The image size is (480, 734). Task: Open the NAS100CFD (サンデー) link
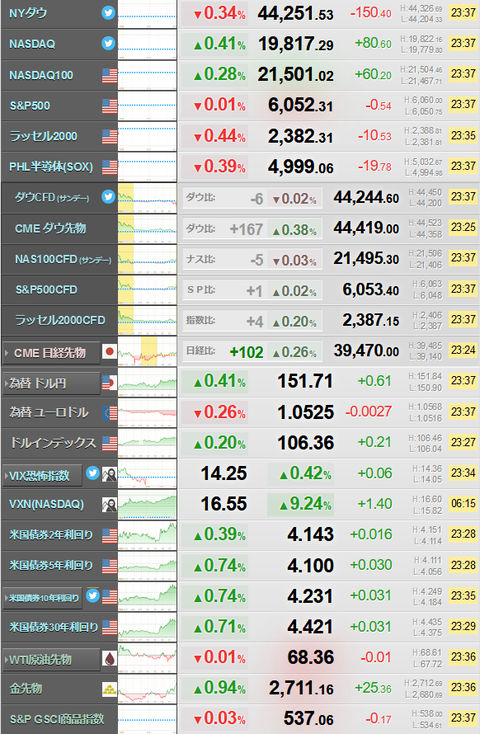(x=63, y=259)
